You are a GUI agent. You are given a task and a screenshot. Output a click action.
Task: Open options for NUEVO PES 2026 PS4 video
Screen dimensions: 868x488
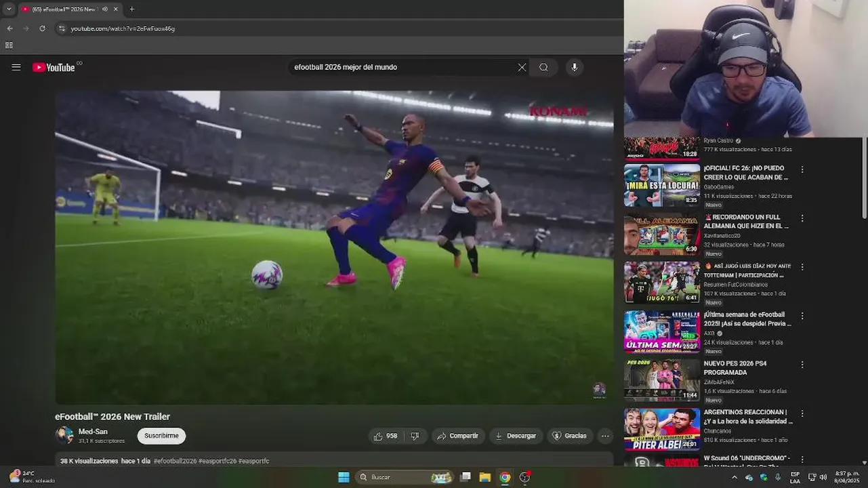802,365
